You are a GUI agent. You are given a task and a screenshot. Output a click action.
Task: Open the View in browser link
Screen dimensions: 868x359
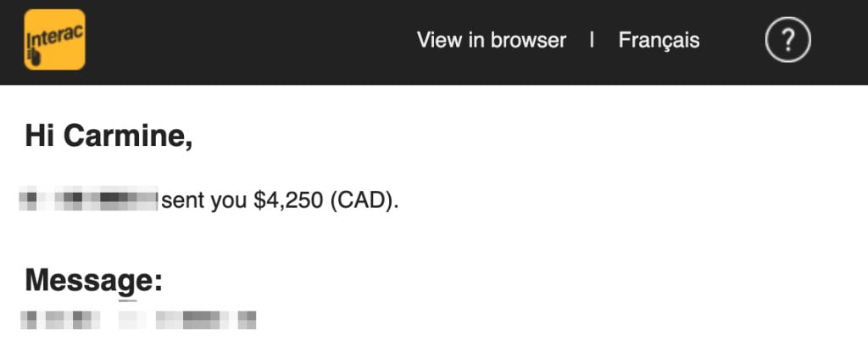[491, 40]
